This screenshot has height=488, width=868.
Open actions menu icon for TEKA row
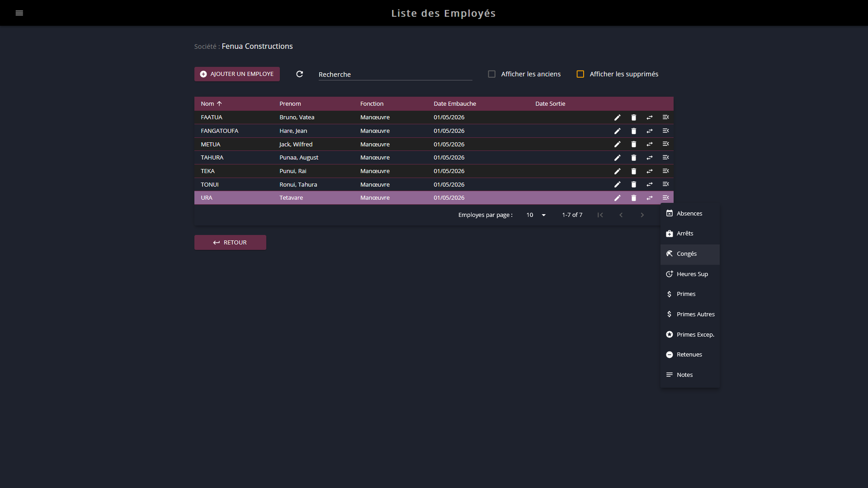click(x=665, y=171)
